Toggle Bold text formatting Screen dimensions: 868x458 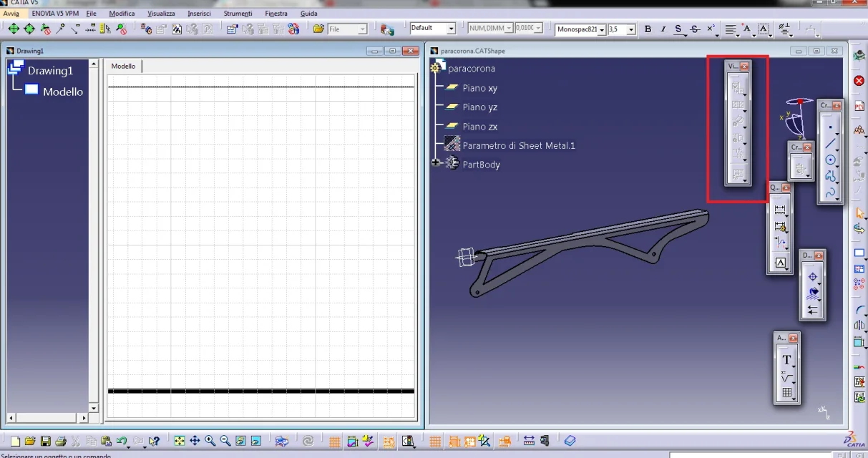pyautogui.click(x=648, y=29)
